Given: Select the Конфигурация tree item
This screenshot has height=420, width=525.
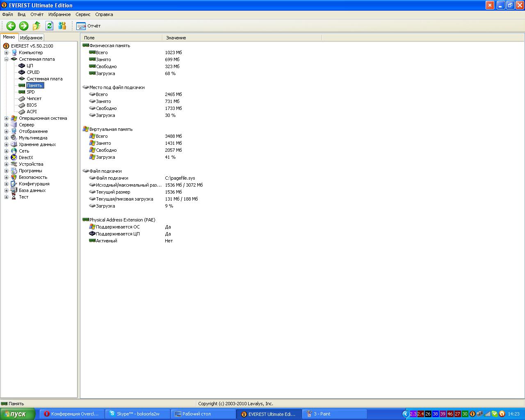Looking at the screenshot, I should 34,184.
